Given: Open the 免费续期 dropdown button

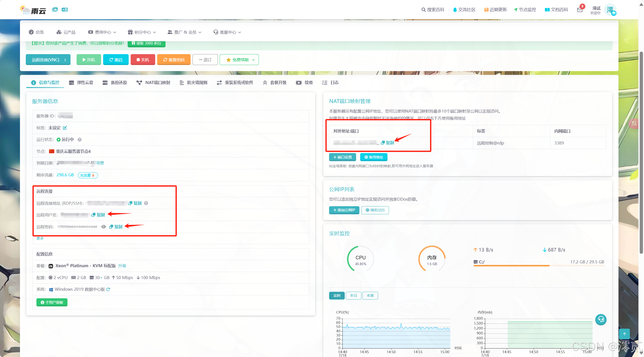Looking at the screenshot, I should (x=239, y=60).
